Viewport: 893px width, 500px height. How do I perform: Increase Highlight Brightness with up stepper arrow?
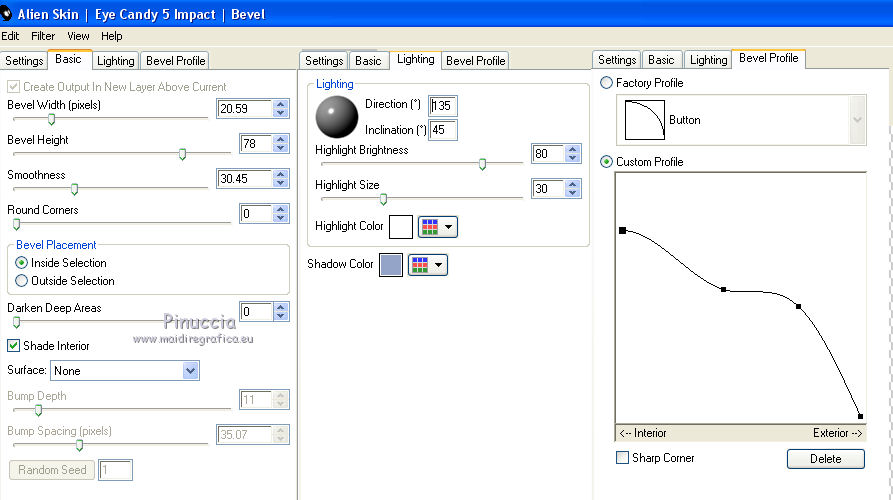(572, 149)
